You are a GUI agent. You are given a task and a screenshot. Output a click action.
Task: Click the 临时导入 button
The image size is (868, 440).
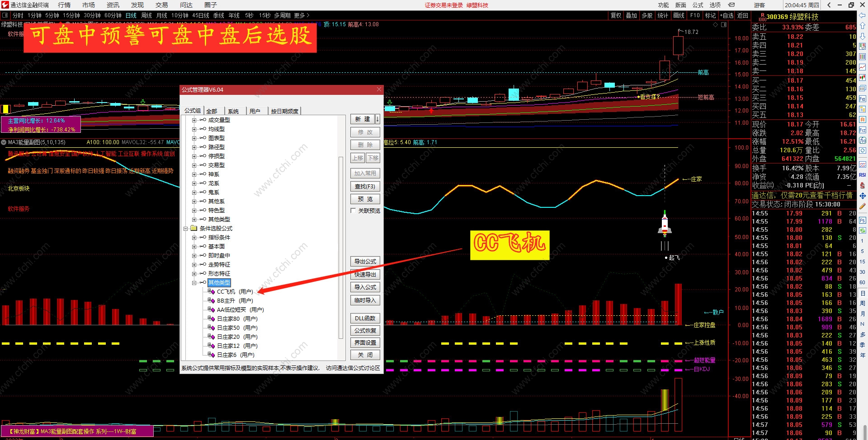point(365,300)
